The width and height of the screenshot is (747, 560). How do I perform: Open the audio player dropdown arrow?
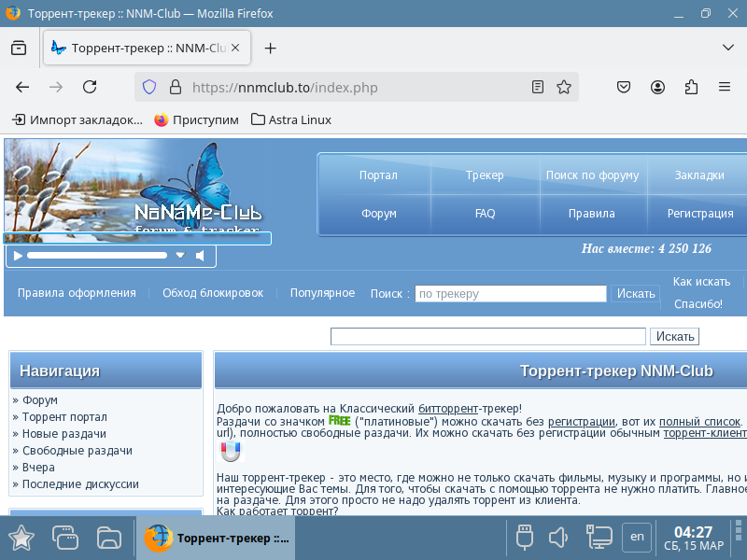click(x=180, y=256)
